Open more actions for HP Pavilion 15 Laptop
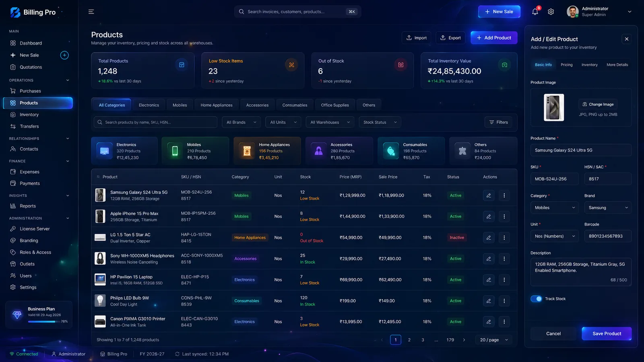 coord(504,280)
